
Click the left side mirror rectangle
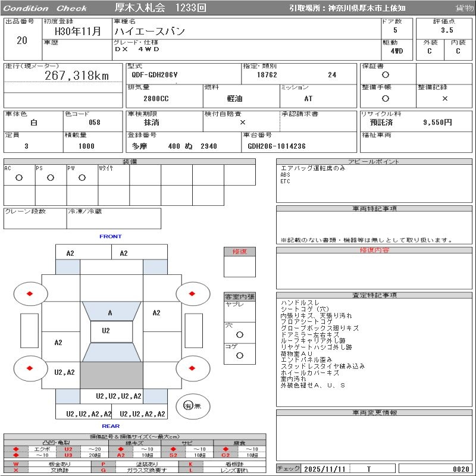29,330
